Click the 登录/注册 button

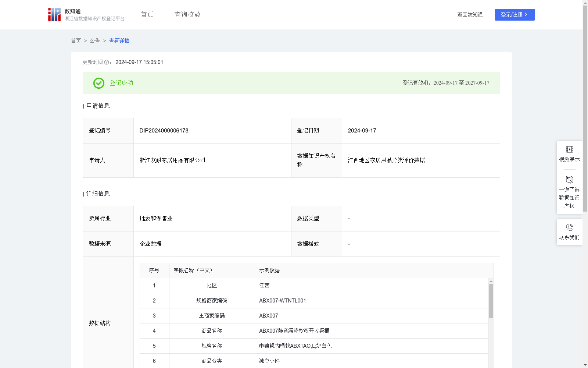514,15
